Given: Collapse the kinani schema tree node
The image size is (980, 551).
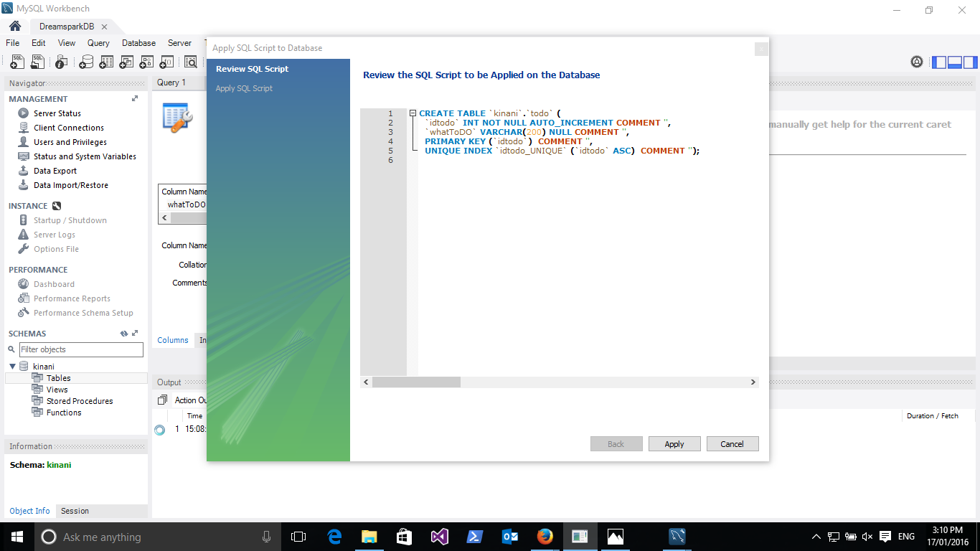Looking at the screenshot, I should [12, 367].
